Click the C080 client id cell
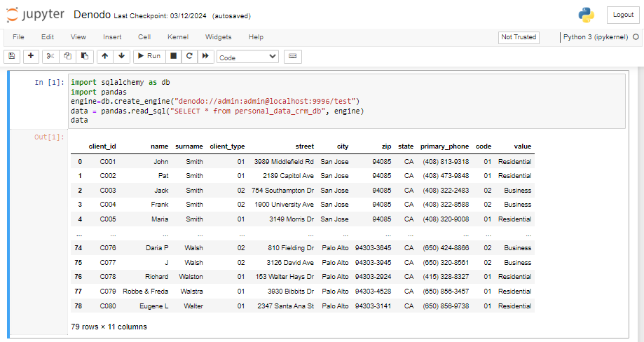The width and height of the screenshot is (644, 342). [108, 306]
